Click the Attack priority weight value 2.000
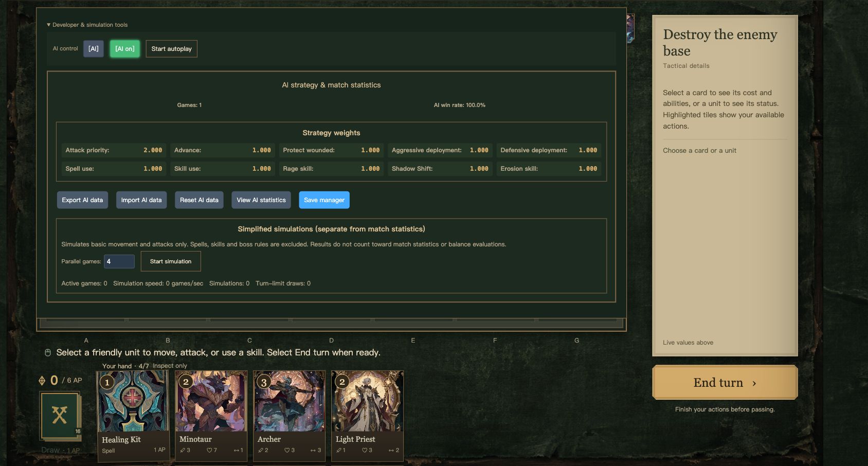 tap(153, 150)
